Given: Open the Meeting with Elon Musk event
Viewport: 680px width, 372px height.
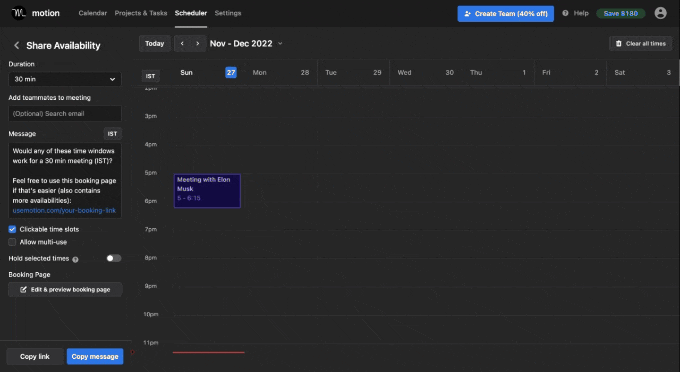Looking at the screenshot, I should (207, 191).
